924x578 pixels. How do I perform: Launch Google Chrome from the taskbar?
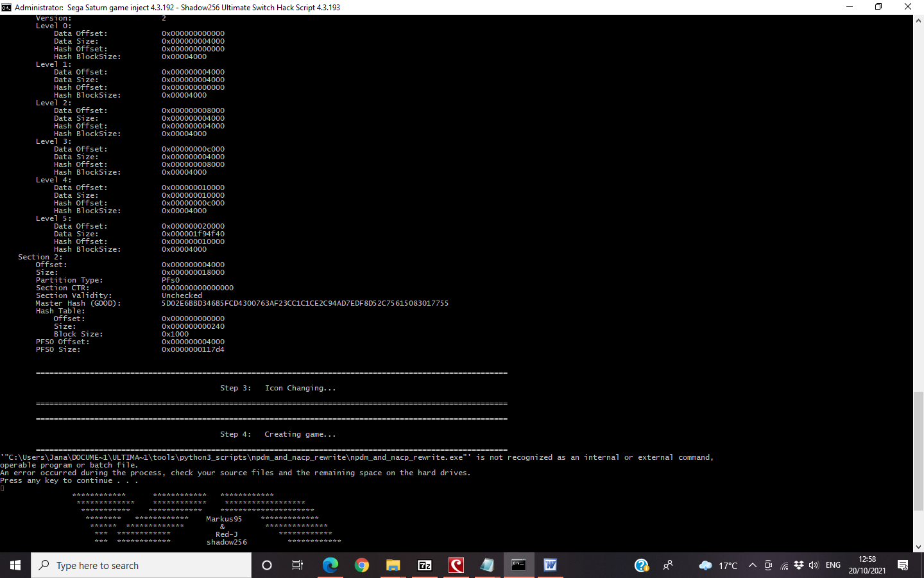[362, 565]
